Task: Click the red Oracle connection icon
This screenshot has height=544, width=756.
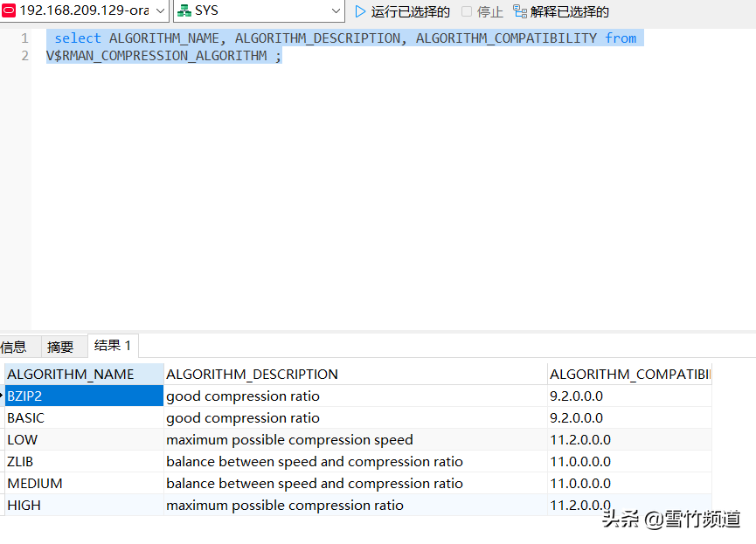Action: coord(9,10)
